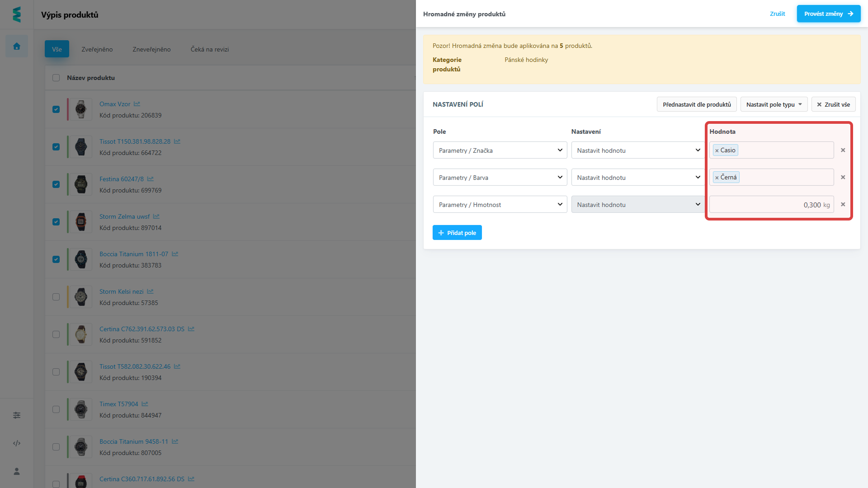Click stats chart icon next to Omax Vzor
This screenshot has width=868, height=488.
click(137, 104)
